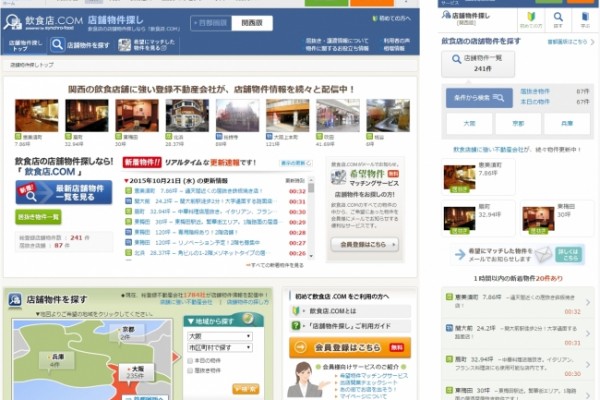Select 京都 tab in mobile view
600x400 pixels.
tap(518, 124)
